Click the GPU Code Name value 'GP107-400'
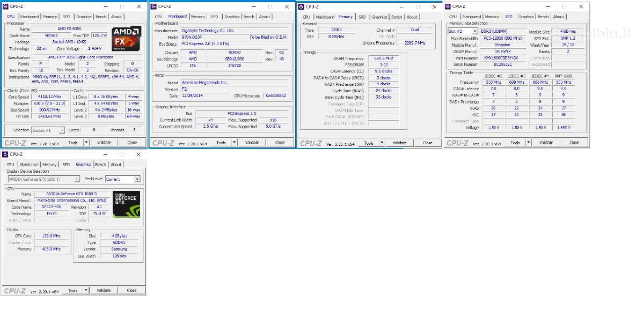This screenshot has width=644, height=318. pyautogui.click(x=52, y=207)
